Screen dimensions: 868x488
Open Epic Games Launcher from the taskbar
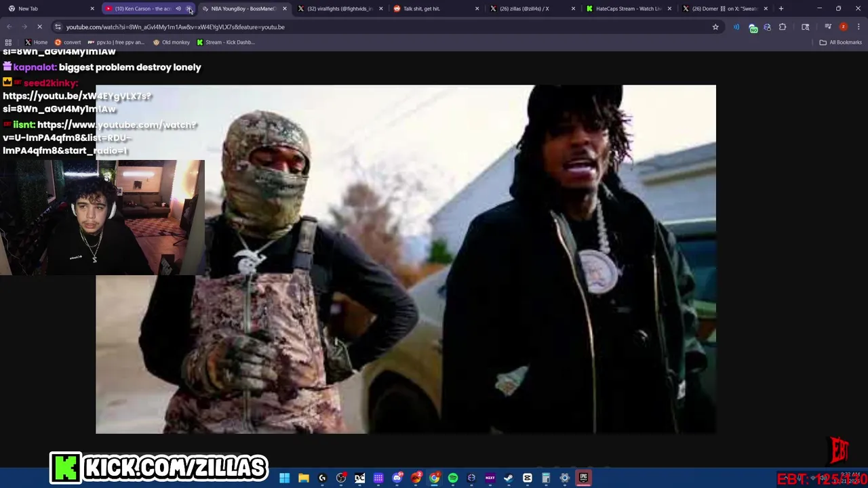tap(583, 478)
